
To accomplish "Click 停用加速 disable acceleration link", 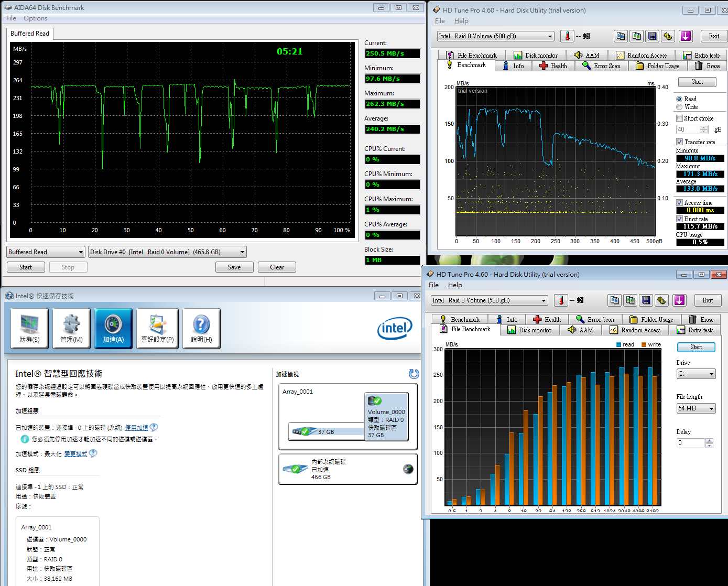I will point(136,428).
